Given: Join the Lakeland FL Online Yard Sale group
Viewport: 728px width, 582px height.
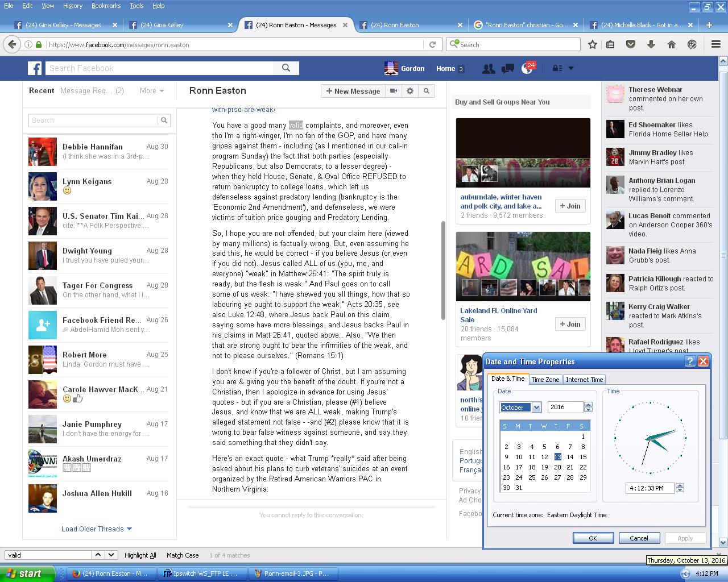Looking at the screenshot, I should (x=570, y=324).
